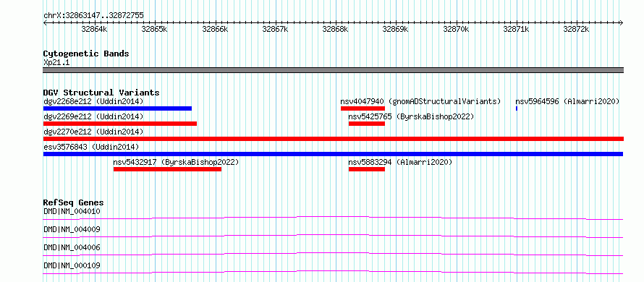The height and width of the screenshot is (282, 644).
Task: Click the 32868k ruler tick label
Action: point(336,30)
